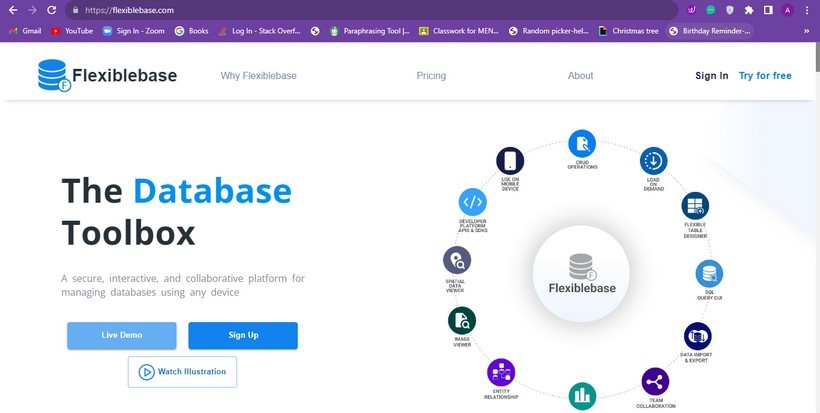Click the browser forward arrow
The image size is (820, 413).
32,10
